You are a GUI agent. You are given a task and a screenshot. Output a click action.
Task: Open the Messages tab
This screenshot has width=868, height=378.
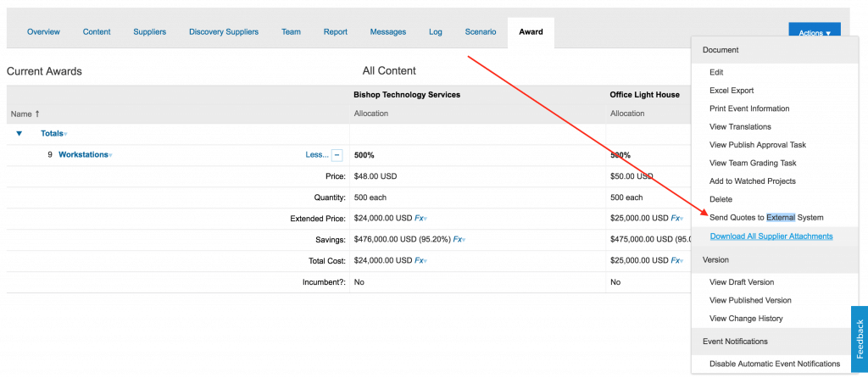(388, 31)
